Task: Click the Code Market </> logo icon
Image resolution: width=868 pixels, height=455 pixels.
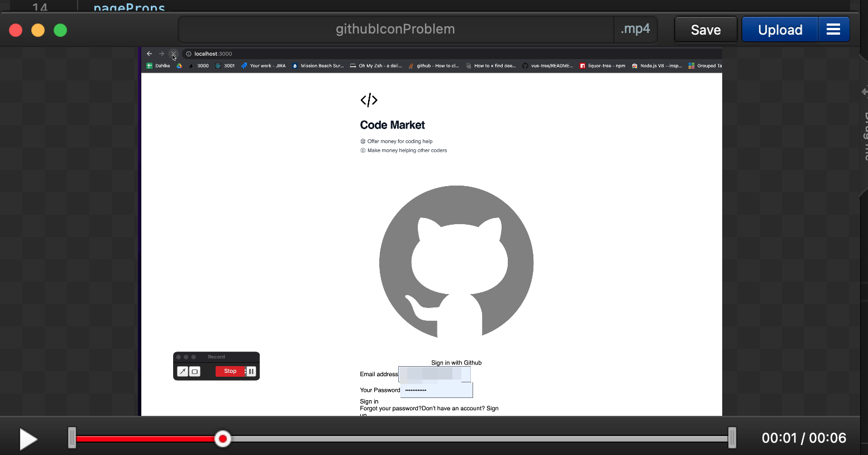Action: click(x=369, y=100)
